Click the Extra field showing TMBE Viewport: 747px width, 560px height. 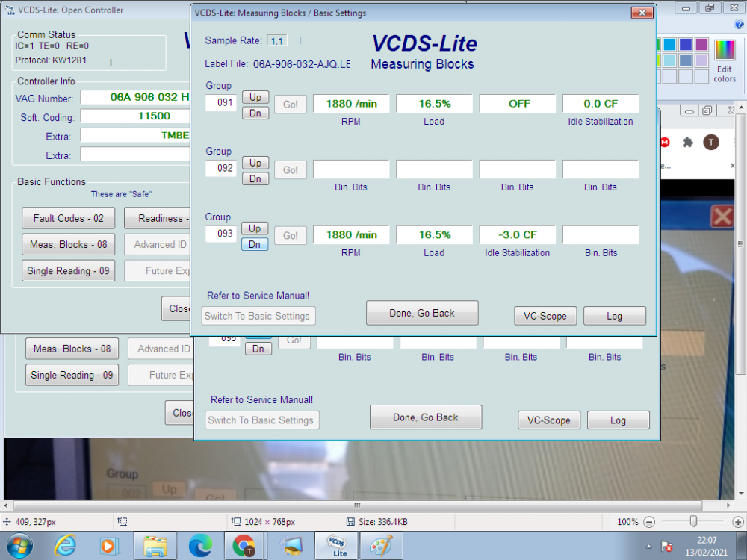[136, 135]
